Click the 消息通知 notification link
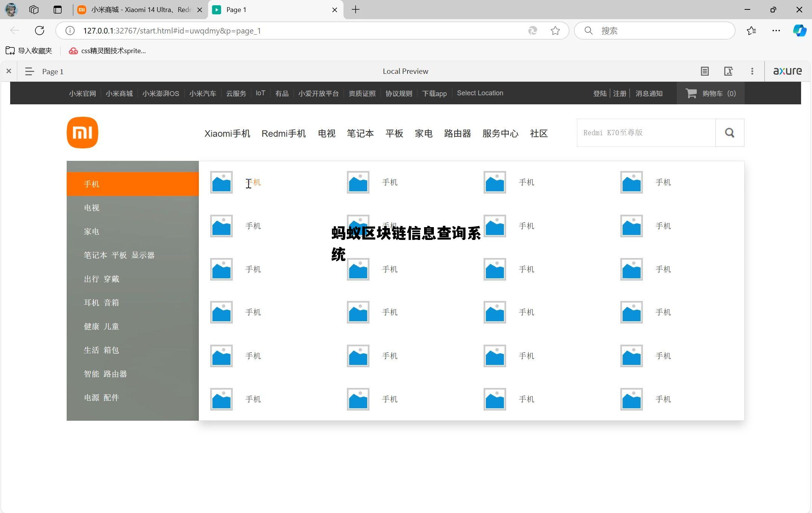The height and width of the screenshot is (513, 812). (649, 93)
